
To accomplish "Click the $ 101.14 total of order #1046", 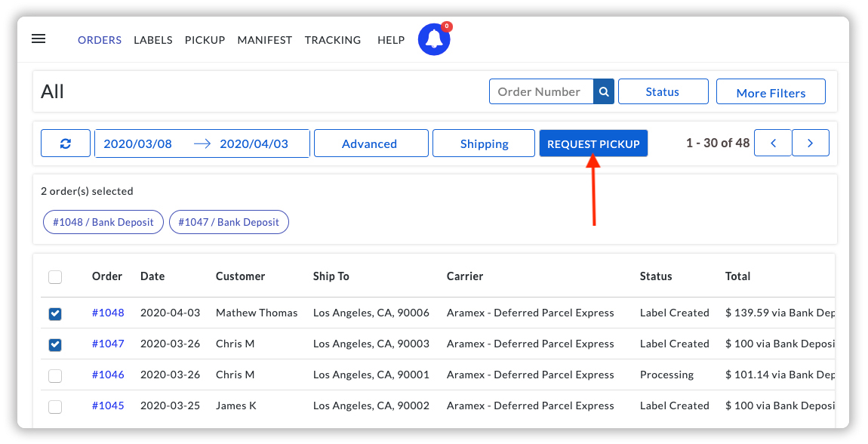I will pyautogui.click(x=780, y=375).
